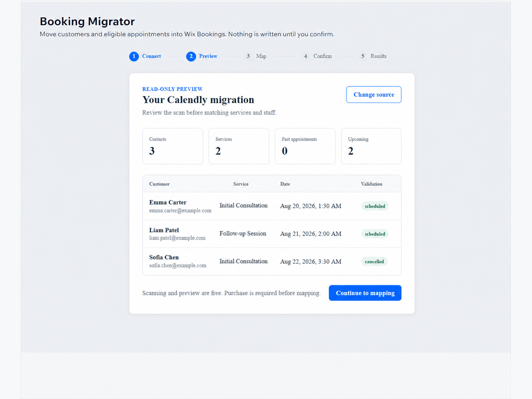Click scheduled badge in Emma Carter's row

(x=375, y=206)
